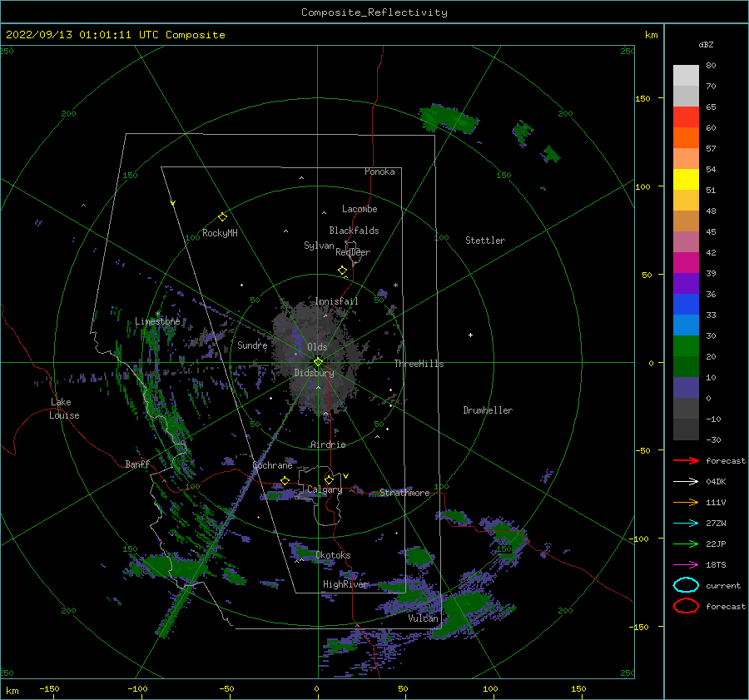The width and height of the screenshot is (749, 700).
Task: Click the Limestone label
Action: pyautogui.click(x=157, y=321)
